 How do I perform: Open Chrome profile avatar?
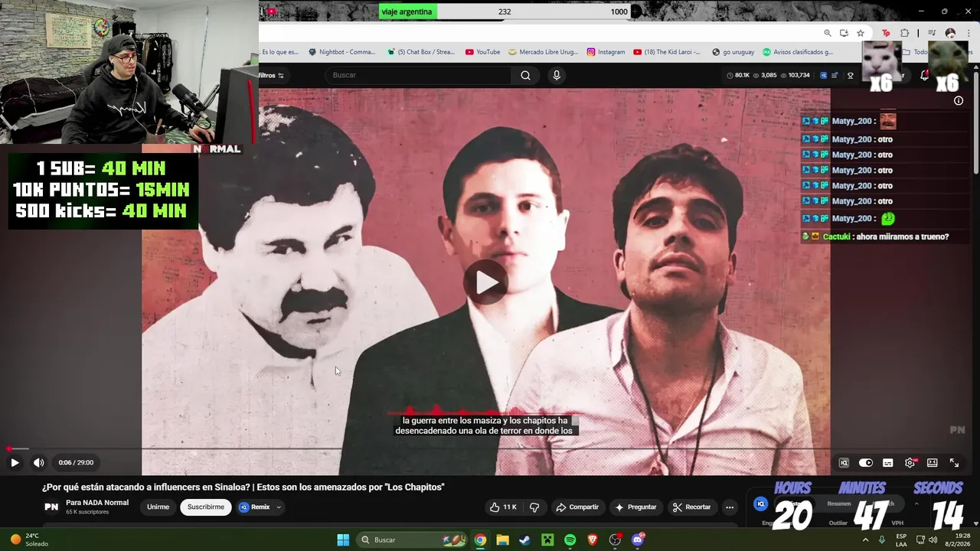[950, 33]
